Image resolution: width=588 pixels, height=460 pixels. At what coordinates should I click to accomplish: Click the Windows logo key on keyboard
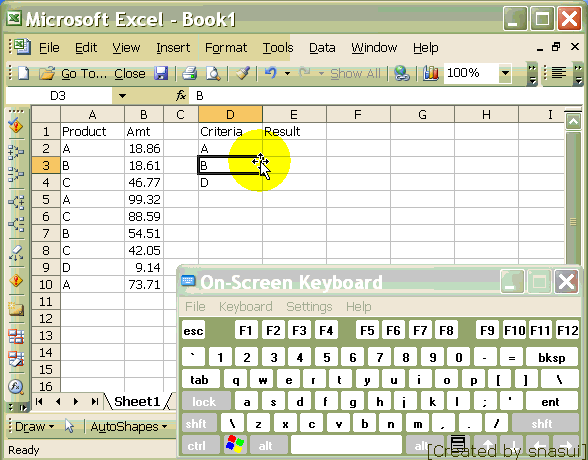[x=235, y=445]
